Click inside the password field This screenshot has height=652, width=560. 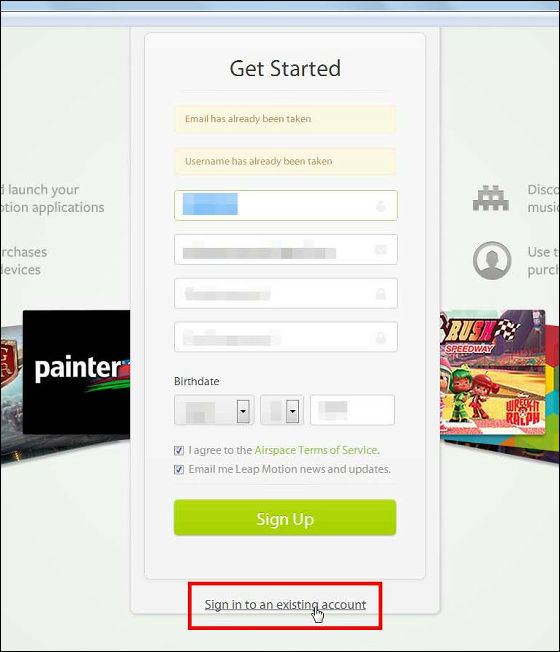coord(286,294)
